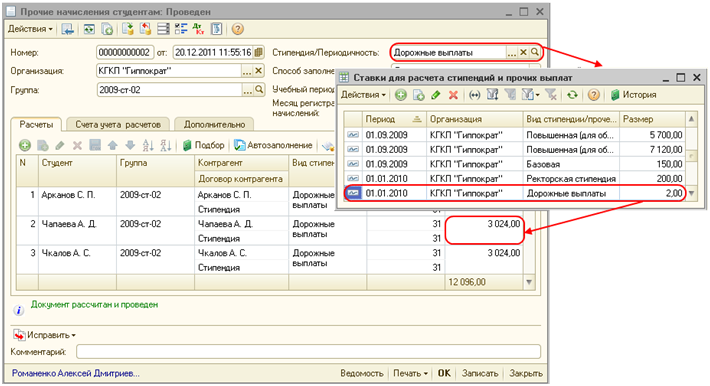Click the 12 096,00 total cell
The width and height of the screenshot is (710, 386).
(x=484, y=282)
